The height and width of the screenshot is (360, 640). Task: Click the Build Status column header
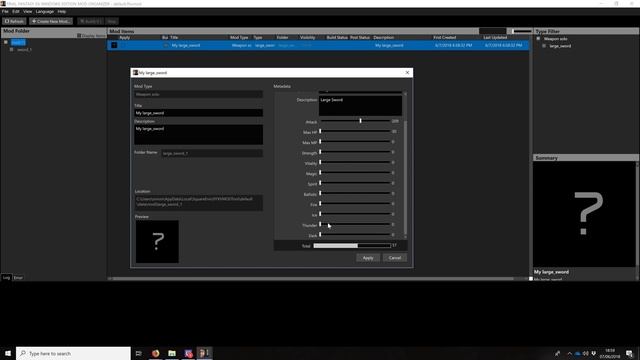point(337,38)
